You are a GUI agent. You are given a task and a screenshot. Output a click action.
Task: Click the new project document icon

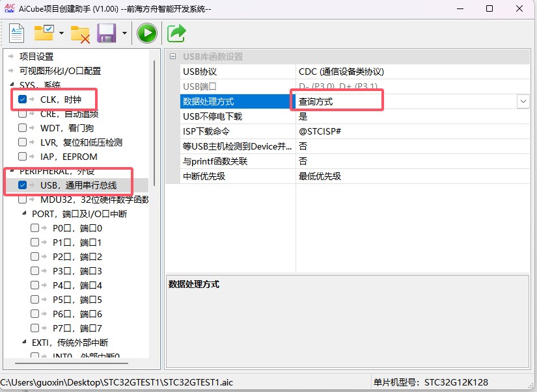pyautogui.click(x=16, y=33)
